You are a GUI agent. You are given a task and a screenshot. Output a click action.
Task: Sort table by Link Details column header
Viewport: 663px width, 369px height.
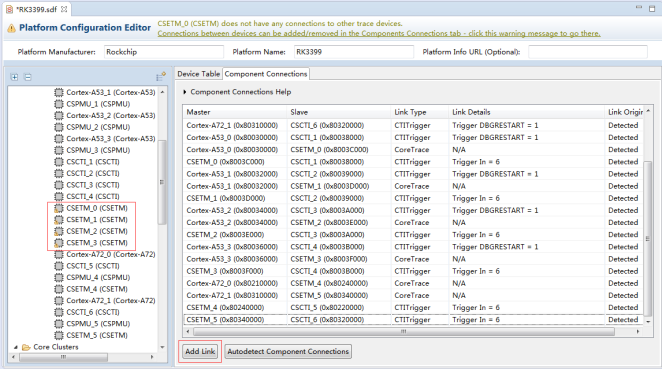[526, 112]
